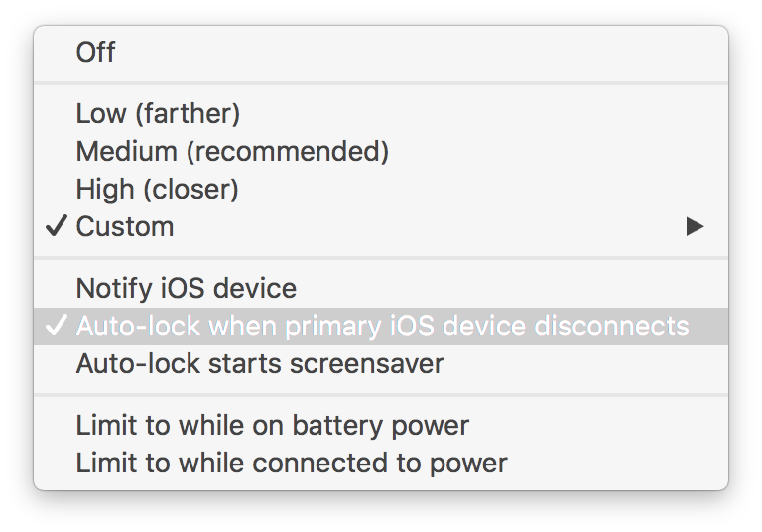The image size is (762, 532).
Task: Enable Auto-lock starts screensaver
Action: [259, 363]
